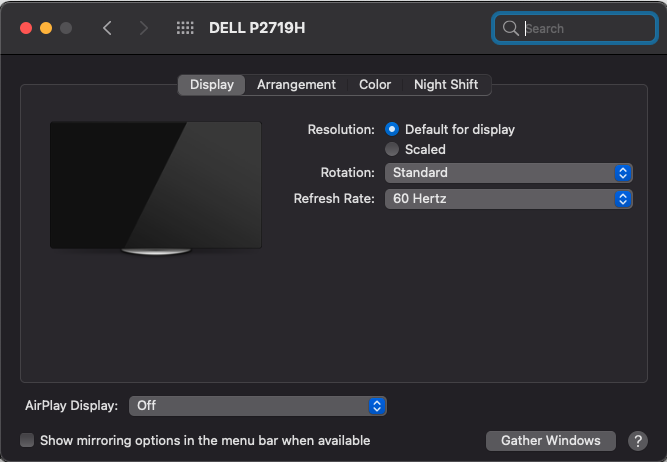Go back with the left chevron arrow
The height and width of the screenshot is (462, 667).
tap(107, 29)
